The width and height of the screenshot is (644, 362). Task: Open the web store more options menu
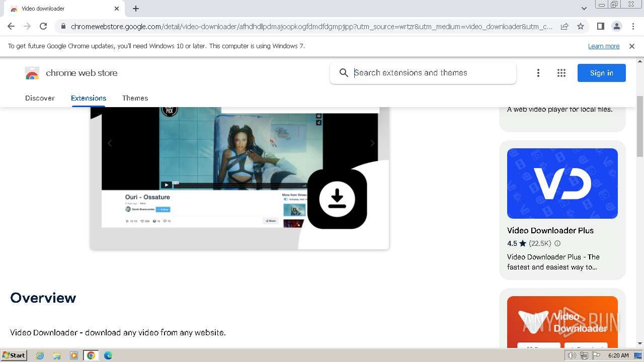pyautogui.click(x=538, y=73)
